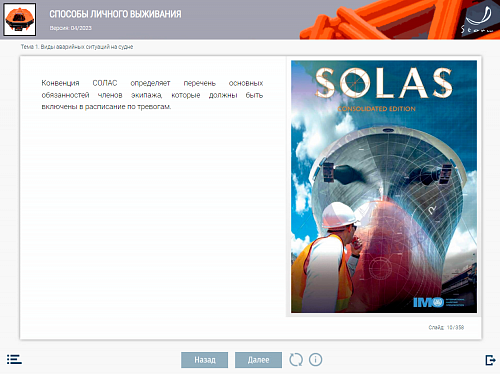Click the Тема 1 topic heading
Image resolution: width=500 pixels, height=374 pixels.
point(77,47)
